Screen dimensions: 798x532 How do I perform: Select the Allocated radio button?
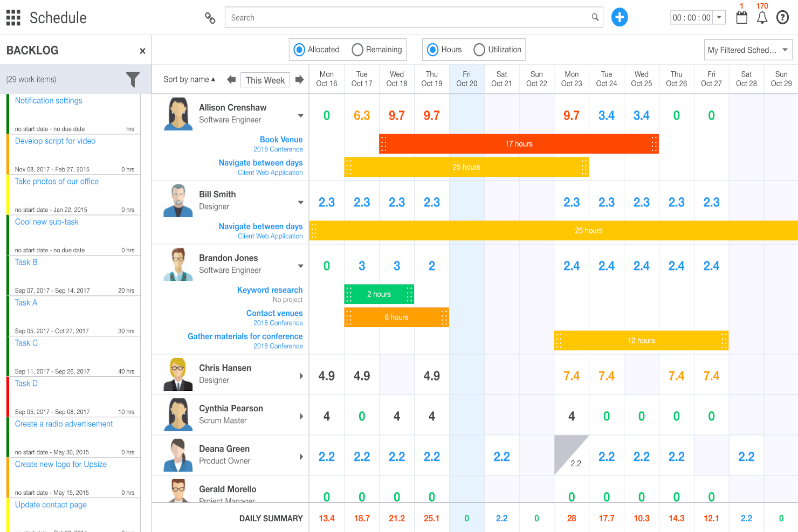[299, 50]
